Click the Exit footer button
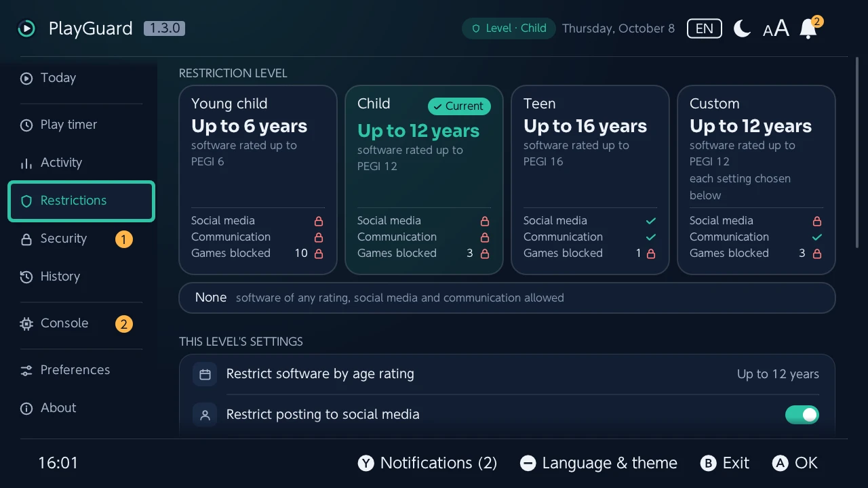Viewport: 868px width, 488px height. pos(725,463)
